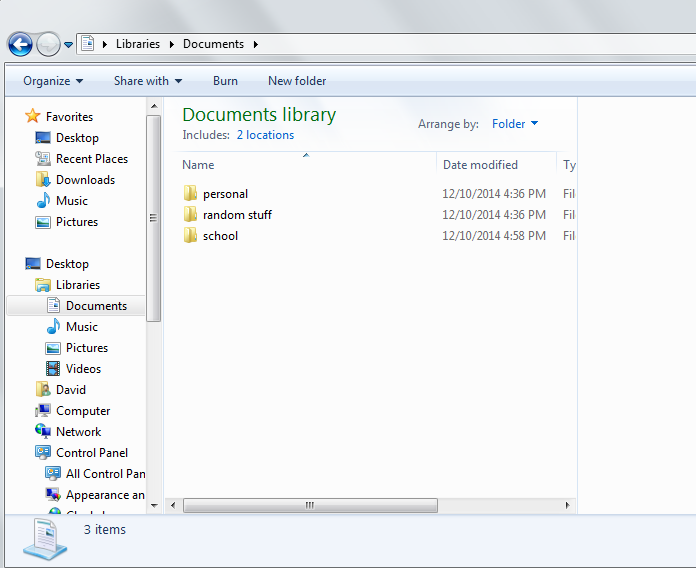Expand arrow before Libraries in address bar

coord(105,44)
